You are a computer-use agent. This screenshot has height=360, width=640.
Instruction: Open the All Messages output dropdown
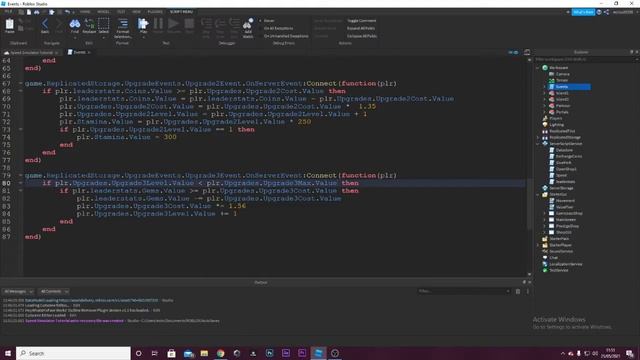[18, 291]
